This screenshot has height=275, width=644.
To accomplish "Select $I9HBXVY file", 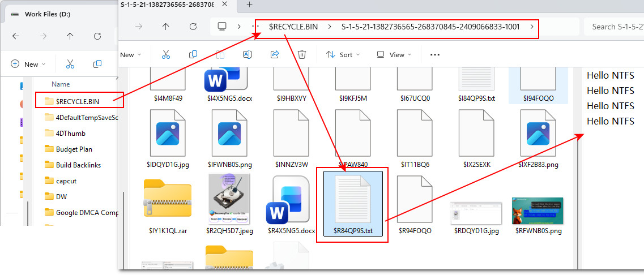I will point(291,84).
